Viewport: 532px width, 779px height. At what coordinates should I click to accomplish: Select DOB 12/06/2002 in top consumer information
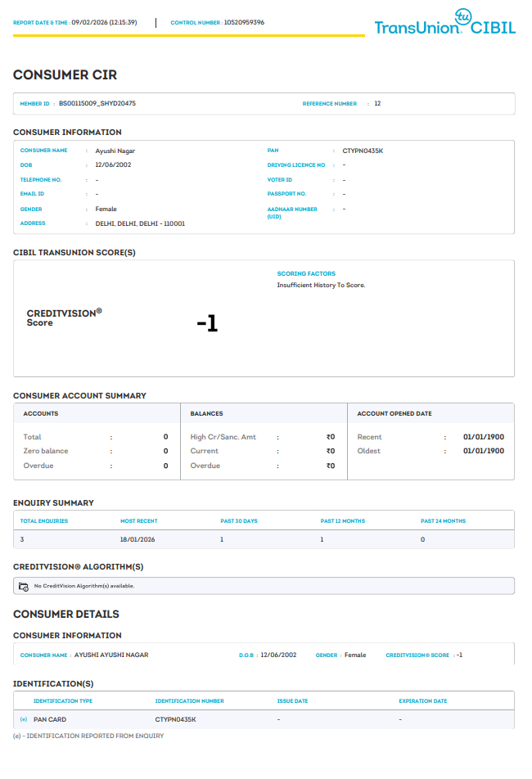click(113, 165)
